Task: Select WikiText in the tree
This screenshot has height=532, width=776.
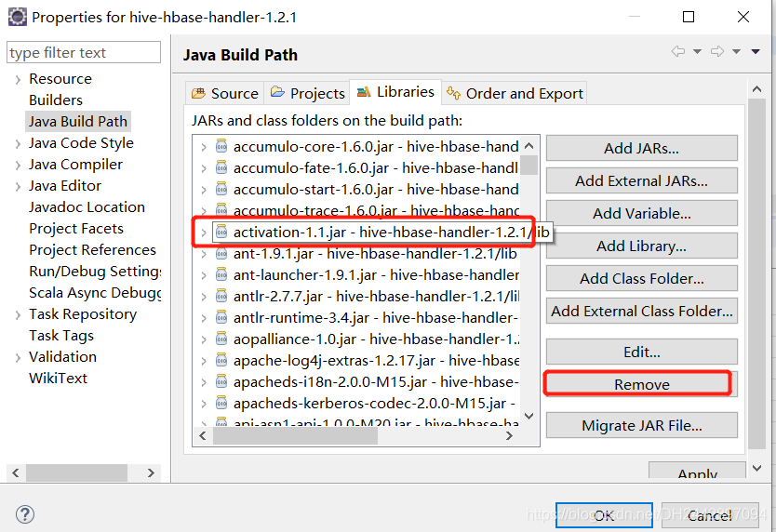Action: (58, 379)
